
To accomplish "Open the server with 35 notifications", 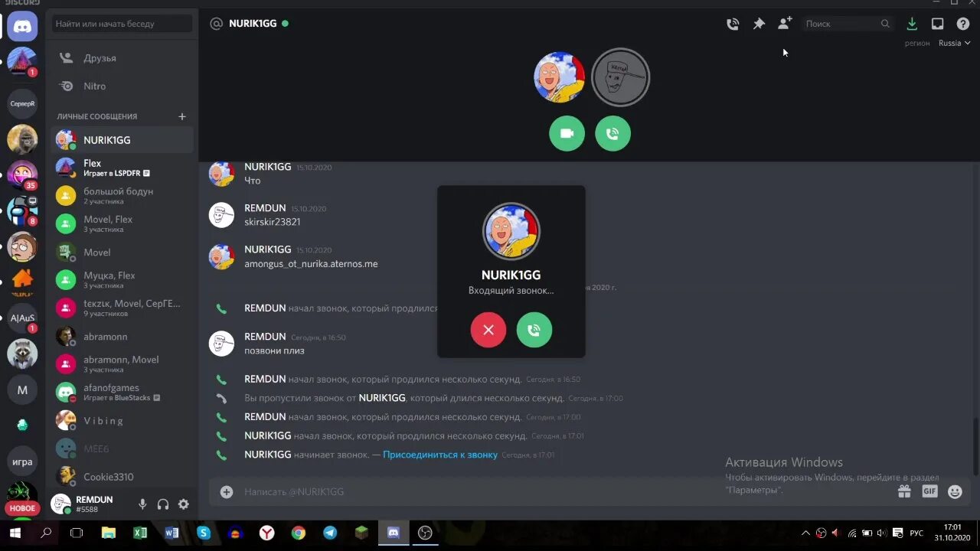I will coord(22,174).
